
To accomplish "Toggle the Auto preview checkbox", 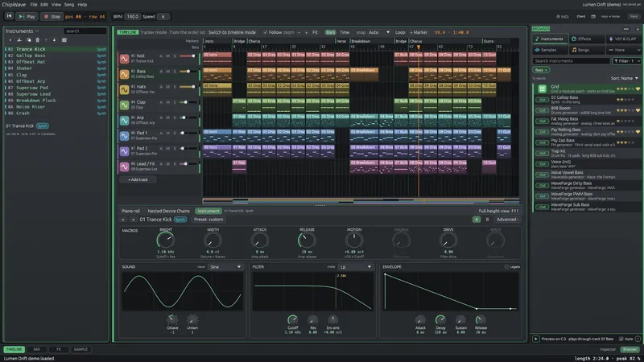I will [621, 339].
